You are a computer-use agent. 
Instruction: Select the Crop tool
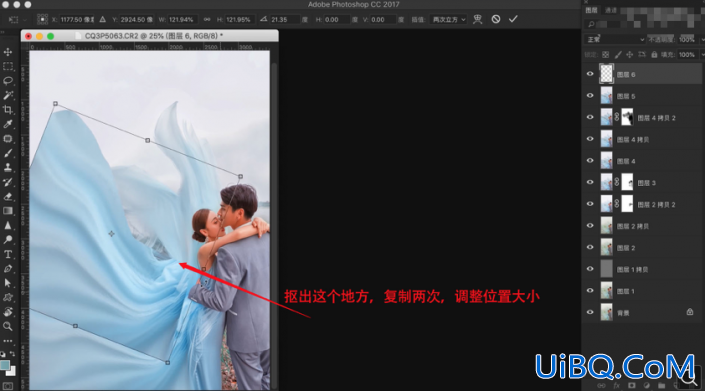click(x=8, y=110)
